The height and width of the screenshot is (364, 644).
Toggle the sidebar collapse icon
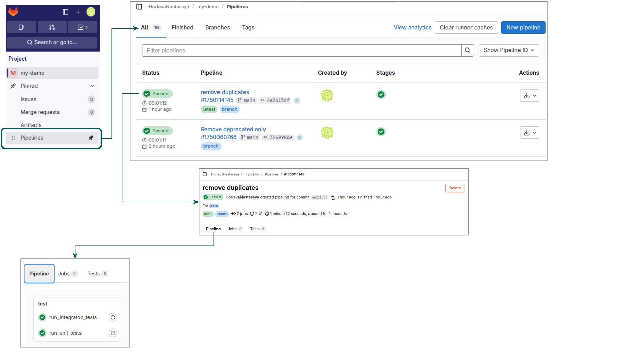[x=66, y=12]
